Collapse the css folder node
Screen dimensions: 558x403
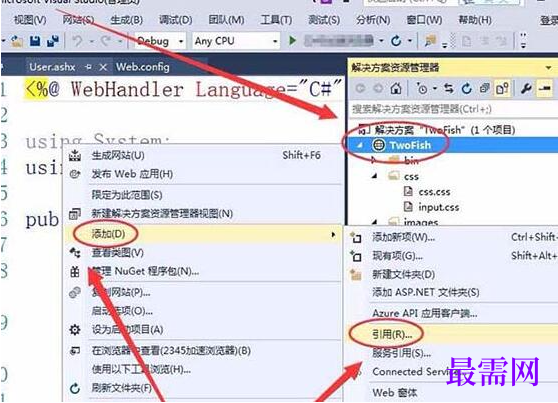point(374,176)
